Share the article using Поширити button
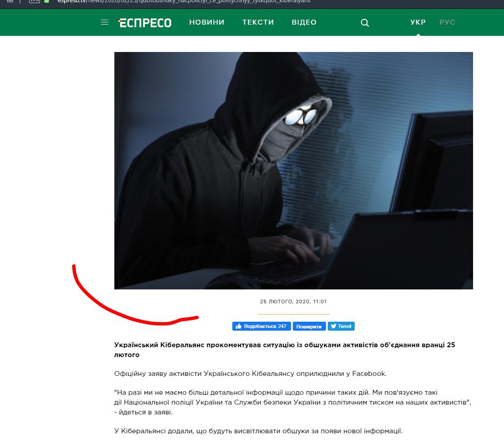This screenshot has width=504, height=444. click(309, 326)
